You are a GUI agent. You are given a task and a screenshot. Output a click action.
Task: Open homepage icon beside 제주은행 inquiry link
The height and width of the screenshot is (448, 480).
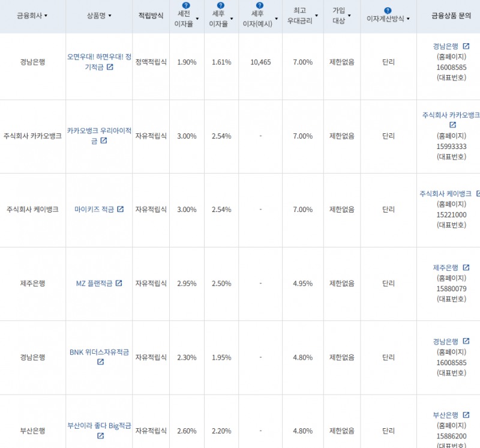pyautogui.click(x=466, y=267)
